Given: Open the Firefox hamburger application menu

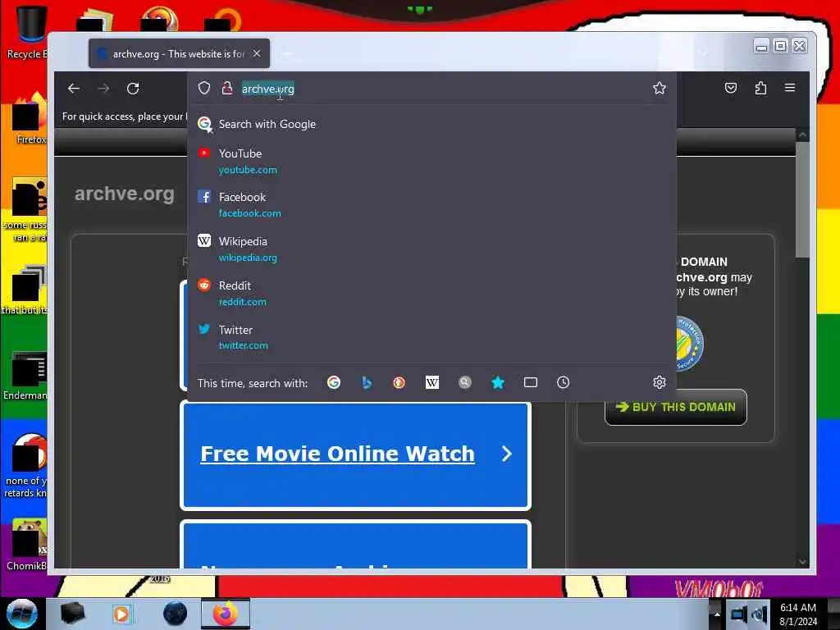Looking at the screenshot, I should (x=790, y=87).
